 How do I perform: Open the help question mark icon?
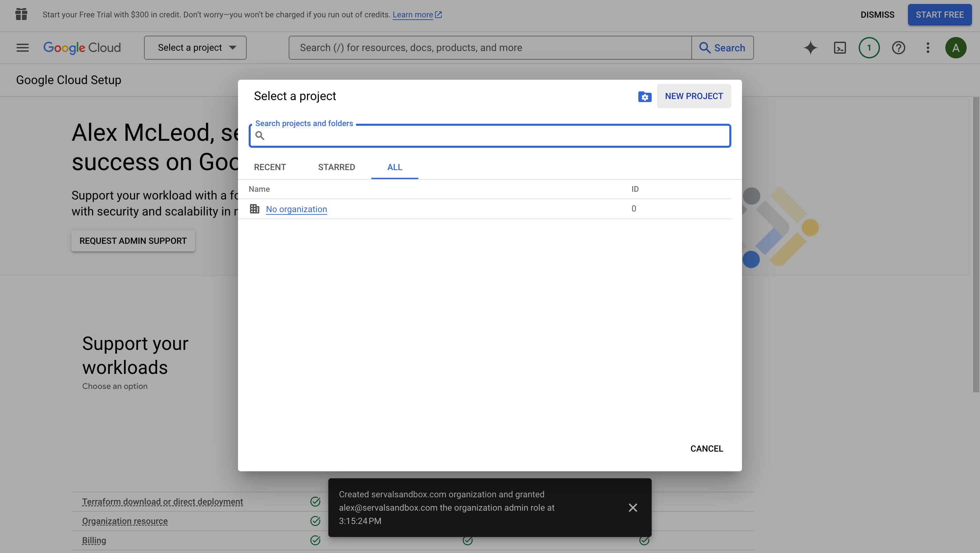pos(898,48)
